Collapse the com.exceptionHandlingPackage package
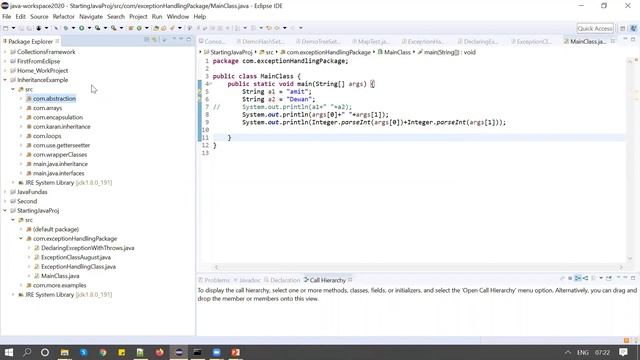This screenshot has width=640, height=360. [21, 238]
